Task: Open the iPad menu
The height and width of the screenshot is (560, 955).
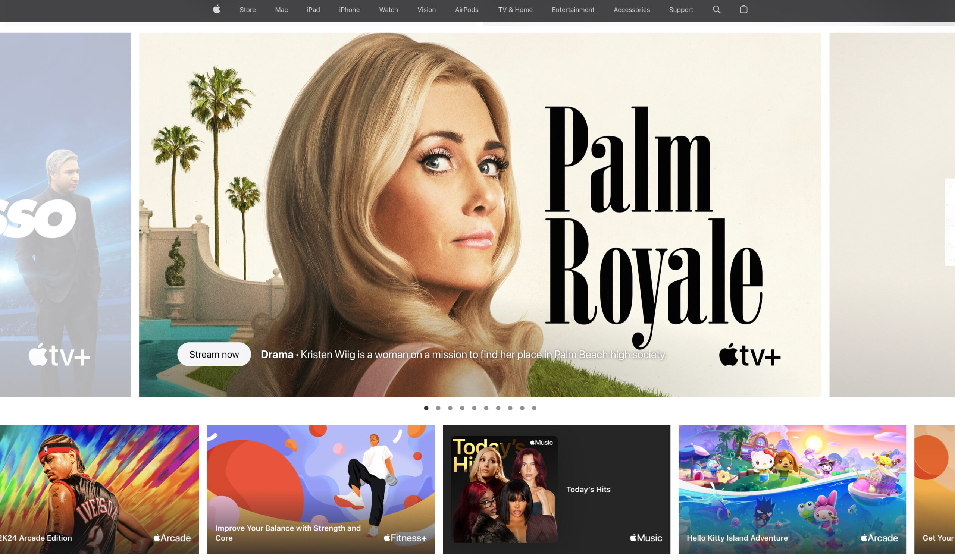Action: (x=313, y=10)
